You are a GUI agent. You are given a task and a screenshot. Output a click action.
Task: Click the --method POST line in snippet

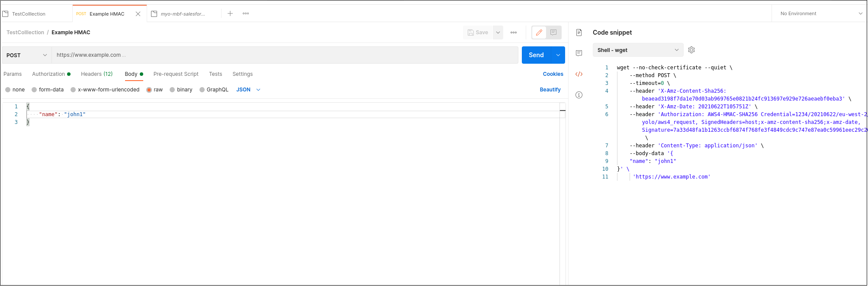(653, 75)
